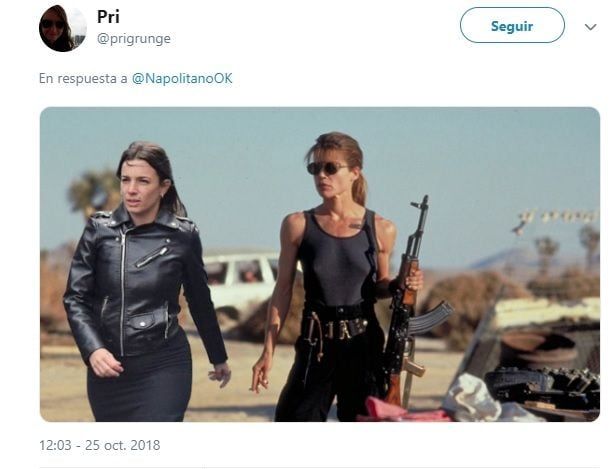Open Pri's profile avatar picture
The width and height of the screenshot is (616, 469).
click(x=62, y=28)
